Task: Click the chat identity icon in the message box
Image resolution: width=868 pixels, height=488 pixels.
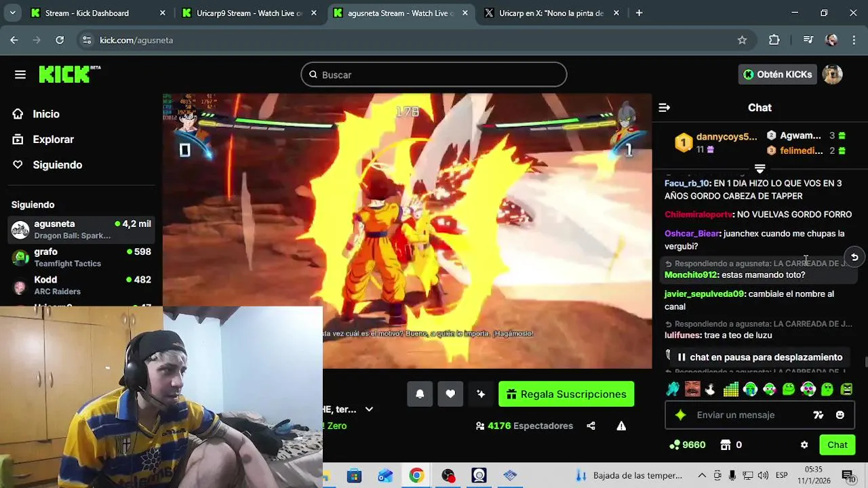Action: tap(818, 415)
